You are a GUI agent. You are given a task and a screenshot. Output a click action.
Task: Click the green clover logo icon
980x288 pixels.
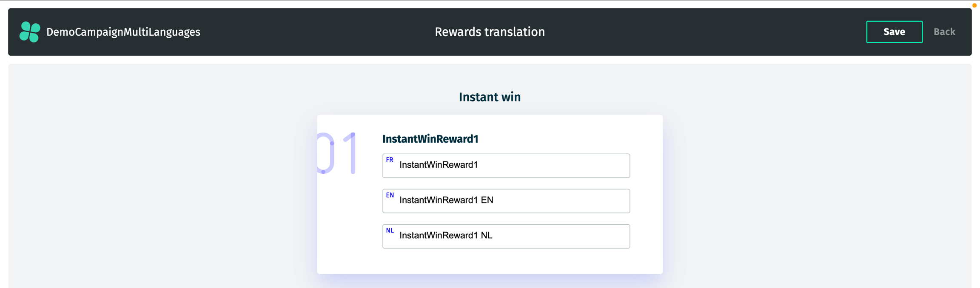30,32
